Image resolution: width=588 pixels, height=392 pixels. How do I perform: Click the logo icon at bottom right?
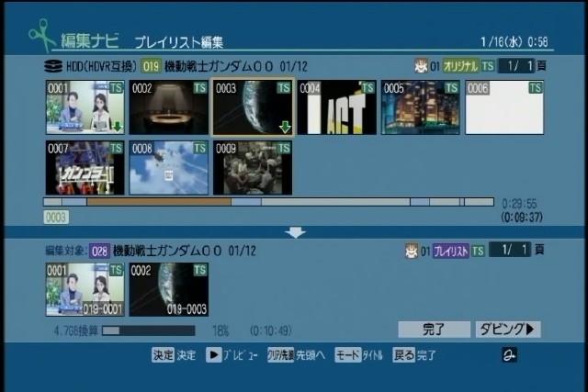[x=510, y=354]
